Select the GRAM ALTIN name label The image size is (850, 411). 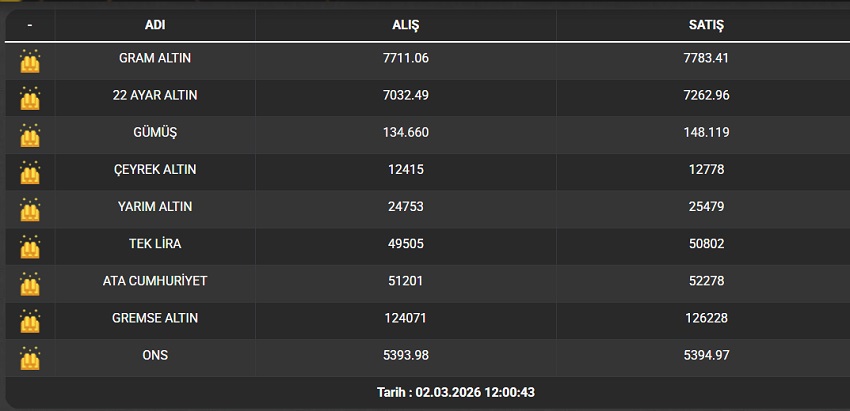(155, 58)
